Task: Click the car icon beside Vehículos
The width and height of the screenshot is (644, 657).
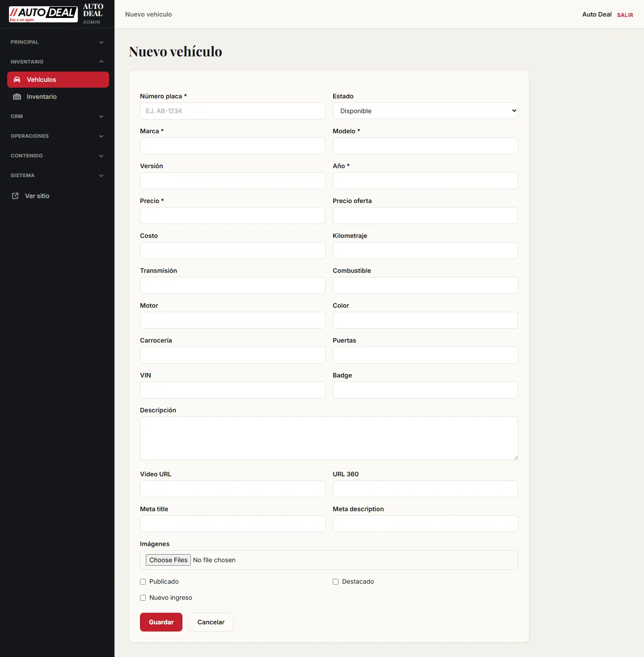Action: [x=17, y=80]
